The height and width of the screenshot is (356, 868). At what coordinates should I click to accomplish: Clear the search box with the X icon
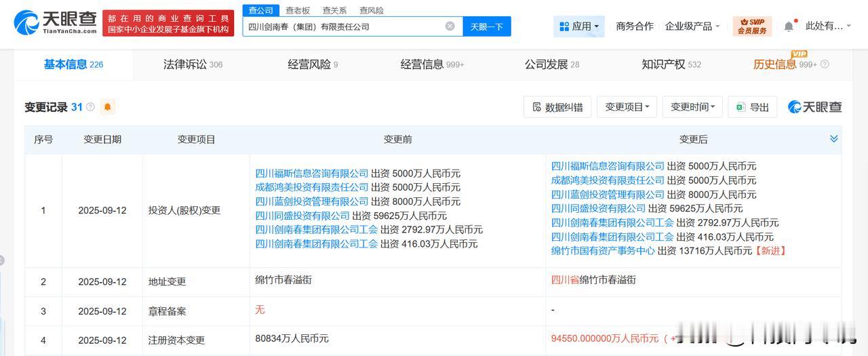[450, 26]
